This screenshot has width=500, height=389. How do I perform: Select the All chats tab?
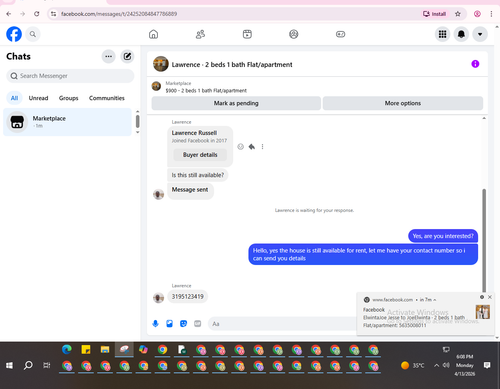point(14,98)
